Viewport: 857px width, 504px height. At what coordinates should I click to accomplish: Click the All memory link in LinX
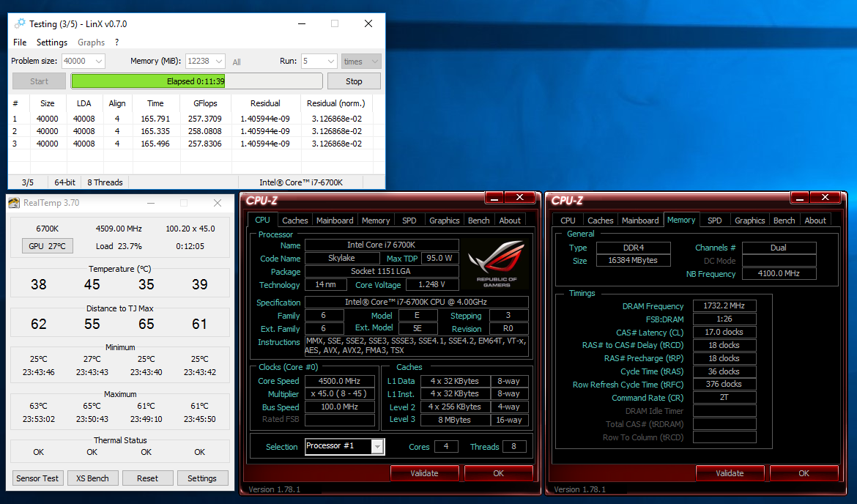point(236,62)
